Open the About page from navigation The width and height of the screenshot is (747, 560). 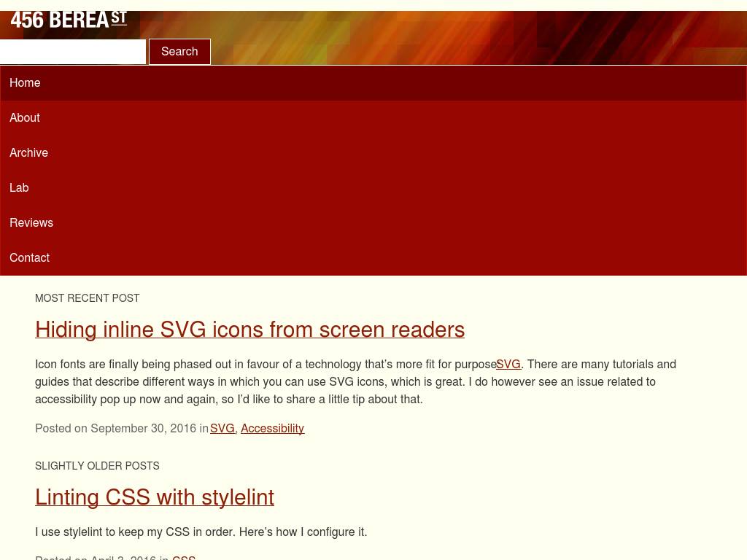25,118
